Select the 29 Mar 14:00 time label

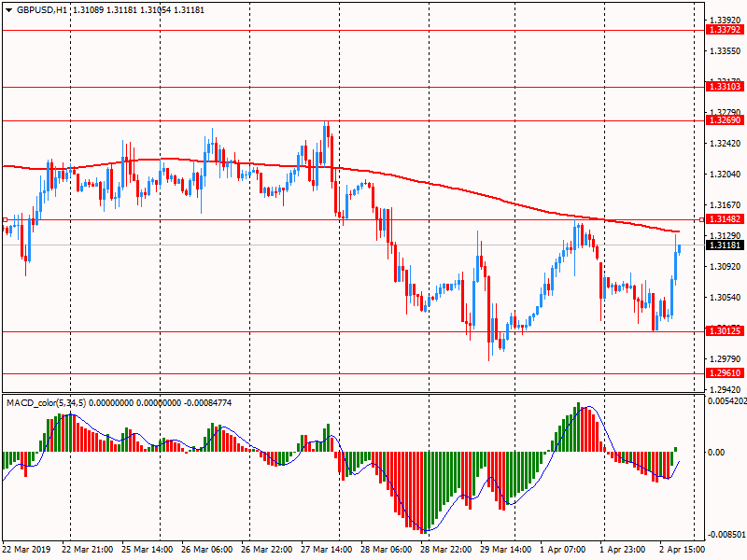[505, 551]
